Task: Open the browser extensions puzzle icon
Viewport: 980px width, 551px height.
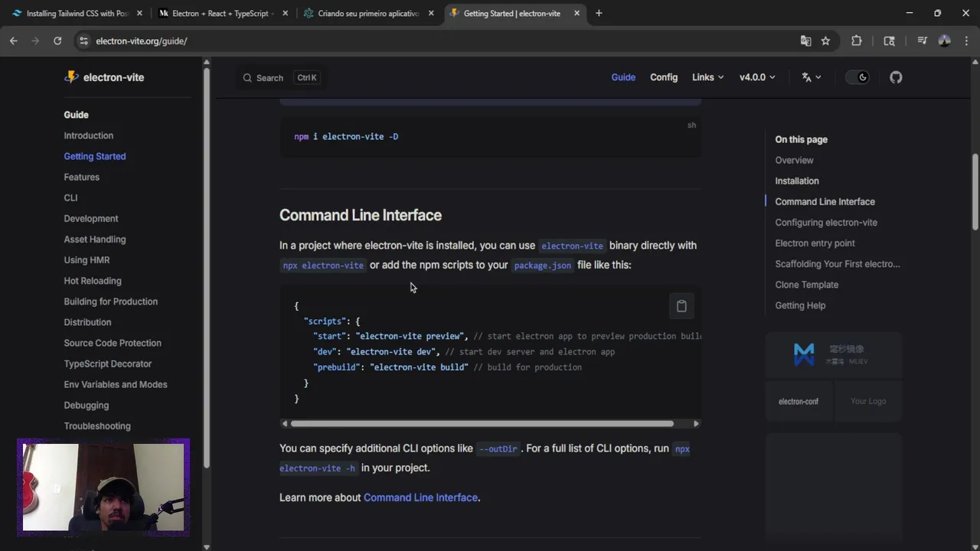Action: pos(857,41)
